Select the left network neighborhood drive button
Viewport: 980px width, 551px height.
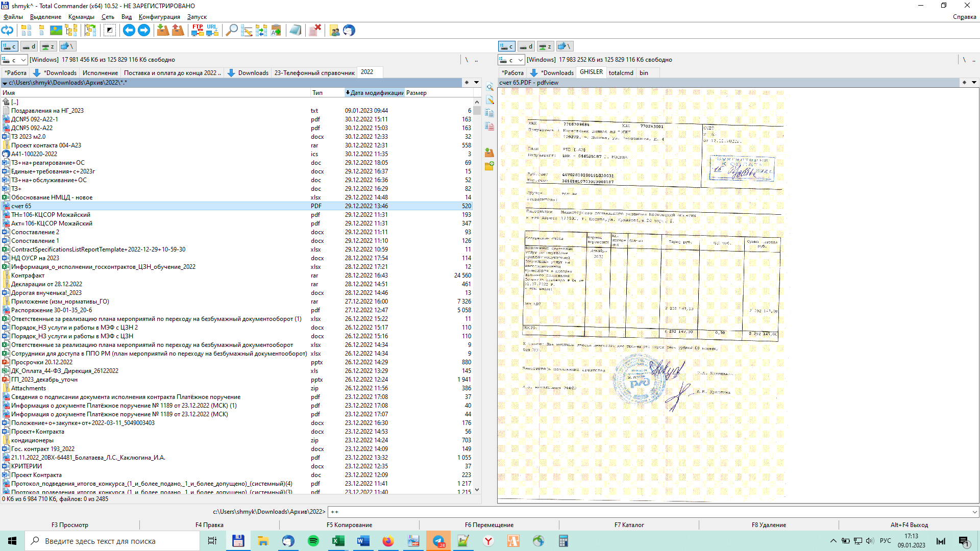pos(67,46)
